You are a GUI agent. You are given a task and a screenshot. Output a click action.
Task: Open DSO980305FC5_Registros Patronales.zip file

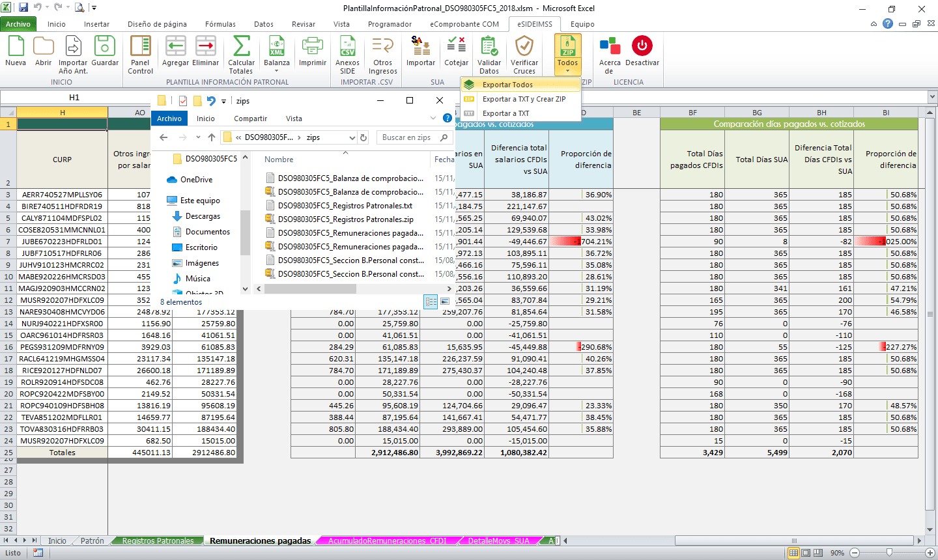click(x=346, y=219)
